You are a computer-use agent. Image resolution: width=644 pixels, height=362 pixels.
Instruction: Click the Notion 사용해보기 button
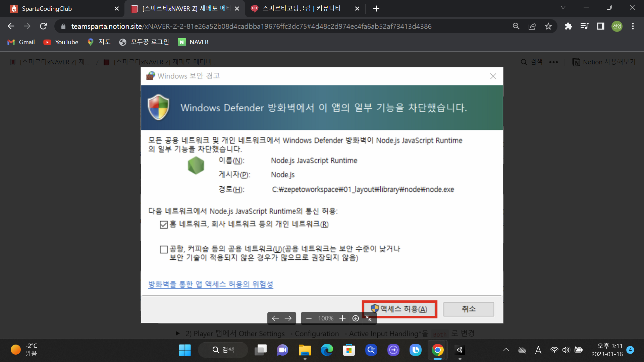pos(604,62)
